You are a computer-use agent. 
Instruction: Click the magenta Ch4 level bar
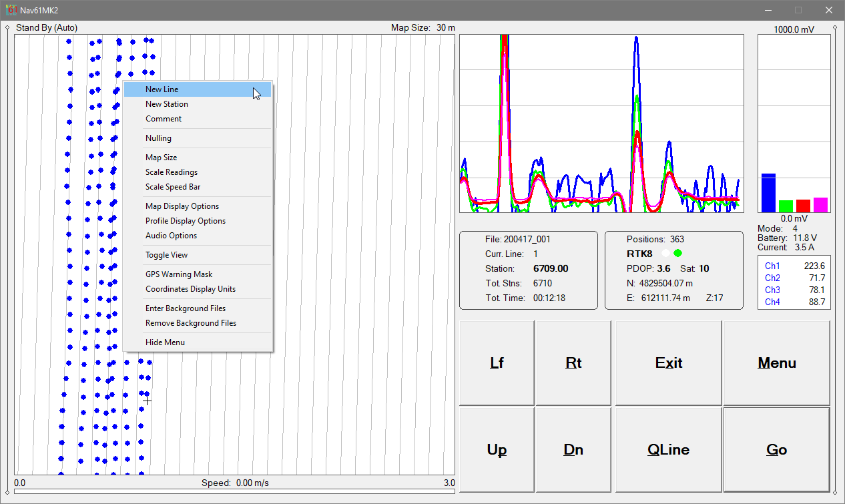tap(820, 205)
